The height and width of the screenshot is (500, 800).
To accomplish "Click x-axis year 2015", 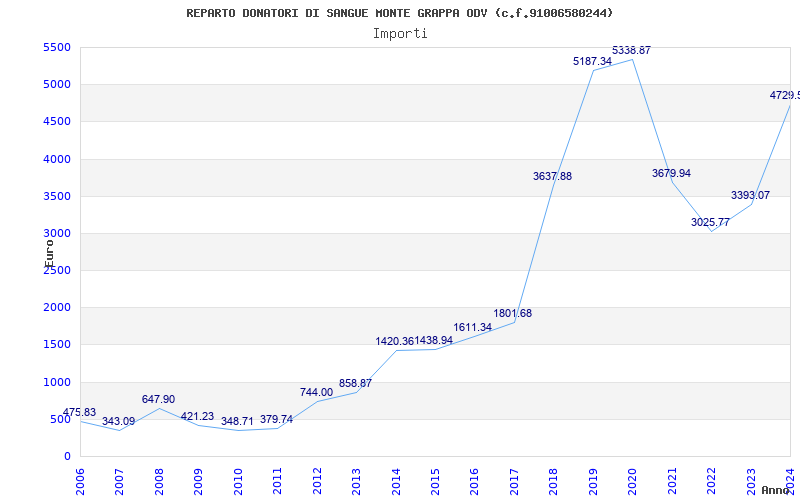I will pyautogui.click(x=435, y=481).
